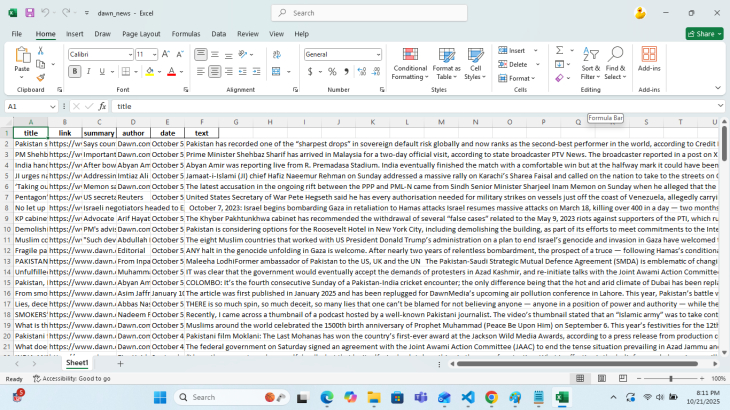Toggle Italic formatting
Viewport: 730px width, 410px height.
[x=89, y=72]
